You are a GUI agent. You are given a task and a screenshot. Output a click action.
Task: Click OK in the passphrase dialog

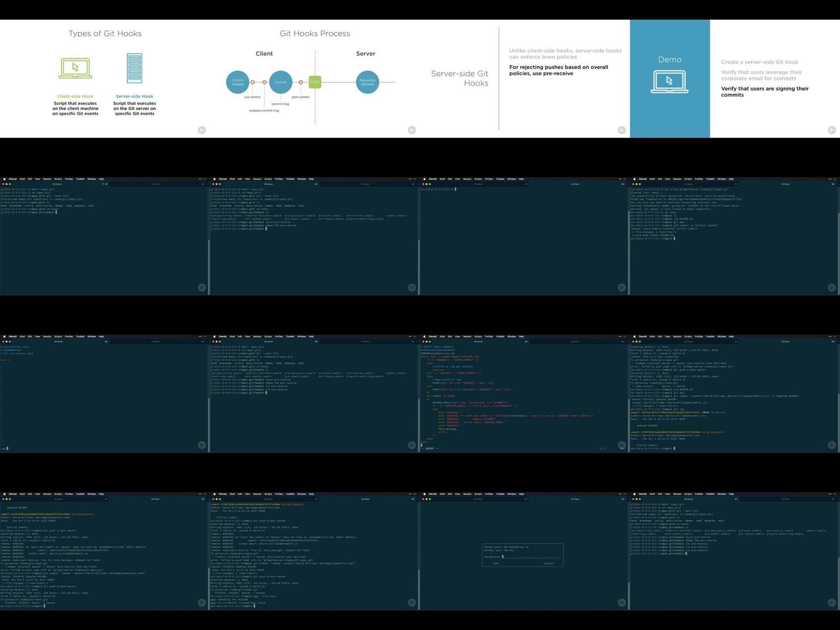click(x=496, y=563)
